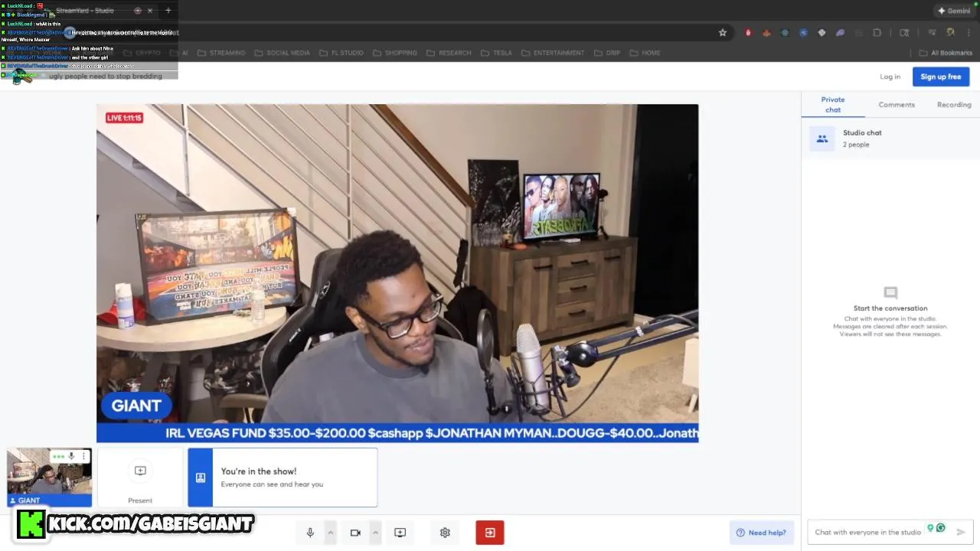The image size is (980, 551).
Task: Click the present screen icon above Present label
Action: coord(140,471)
